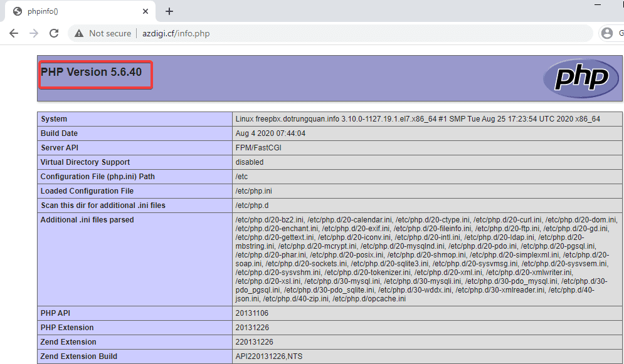Open the profile avatar in toolbar
The width and height of the screenshot is (624, 364).
606,33
